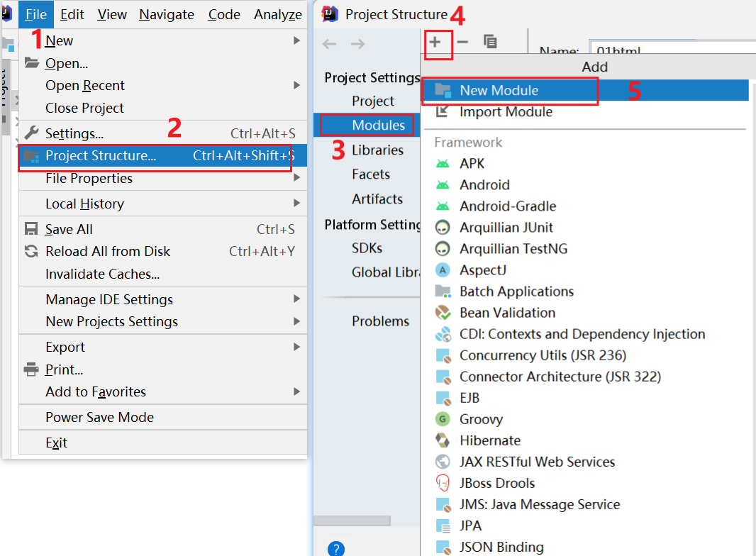Choose Project Structure... from File menu
Image resolution: width=756 pixels, height=556 pixels.
pyautogui.click(x=163, y=155)
